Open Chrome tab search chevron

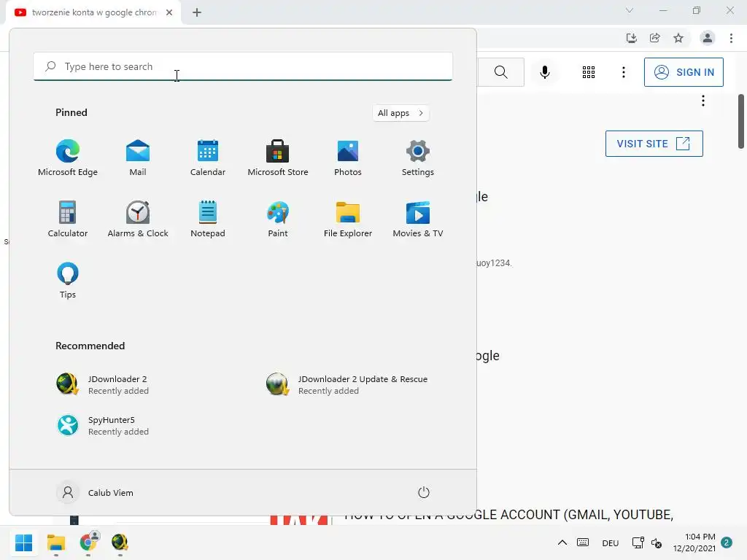[x=630, y=10]
